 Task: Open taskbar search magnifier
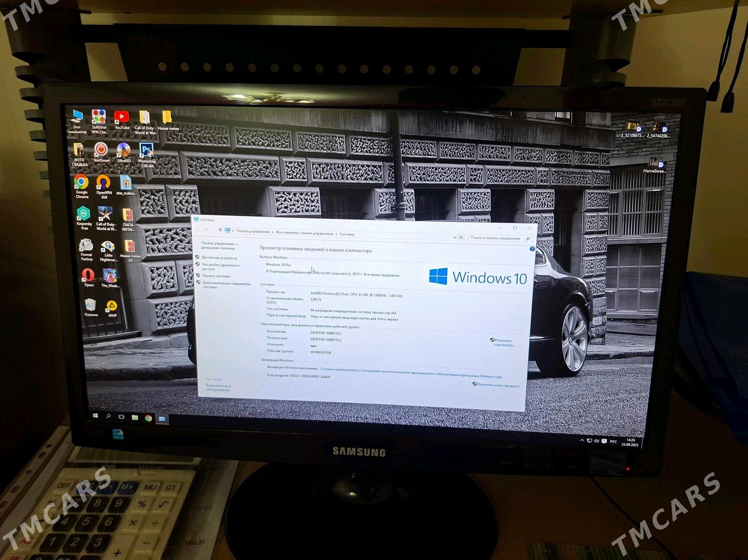click(x=108, y=416)
